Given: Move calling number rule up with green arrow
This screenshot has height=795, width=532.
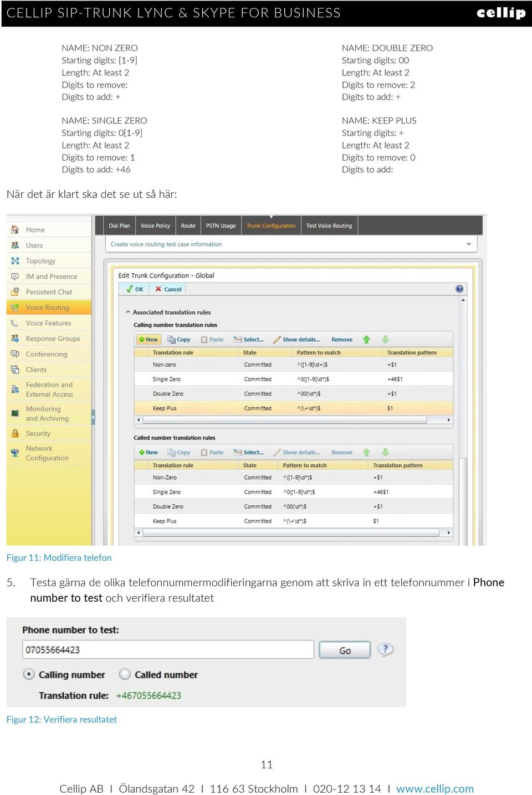Looking at the screenshot, I should point(366,339).
